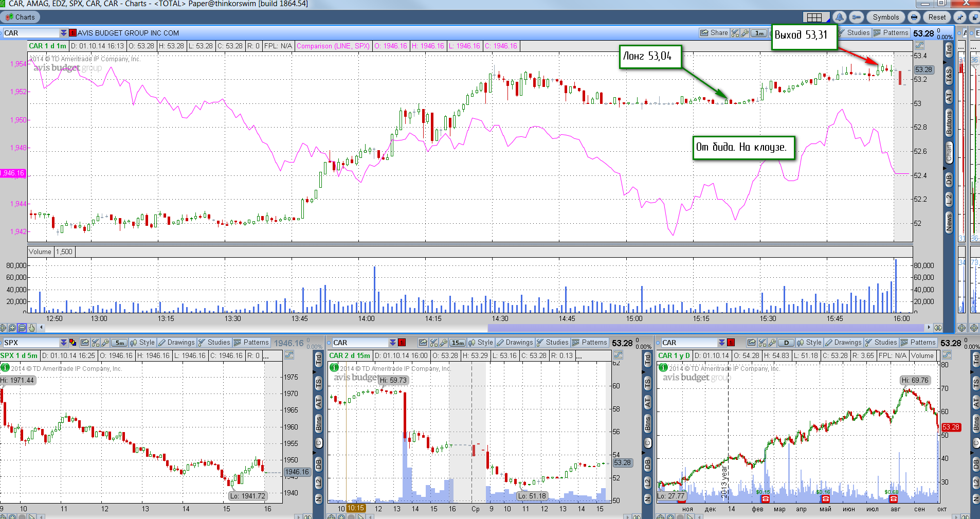980x519 pixels.
Task: Open Patterns menu on SPX chart
Action: pyautogui.click(x=251, y=343)
